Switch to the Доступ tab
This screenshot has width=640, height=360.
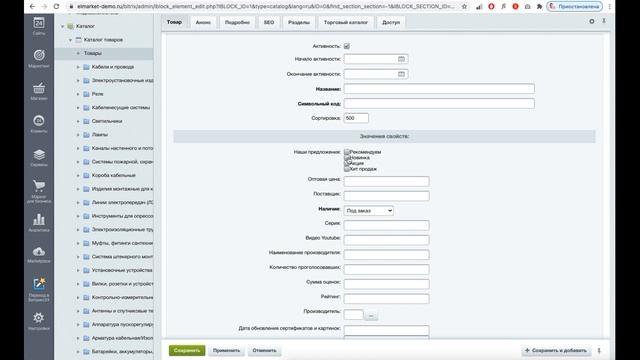click(x=391, y=22)
